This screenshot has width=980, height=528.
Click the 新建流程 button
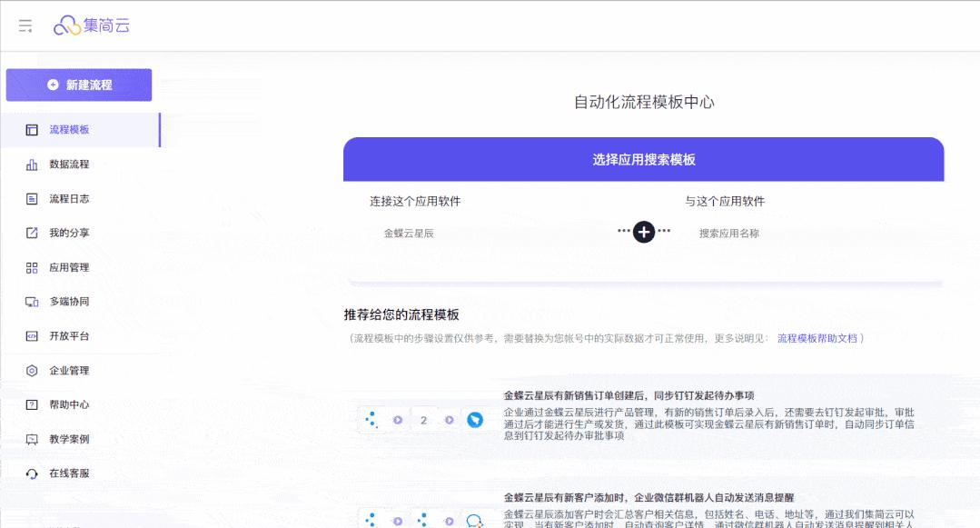79,85
